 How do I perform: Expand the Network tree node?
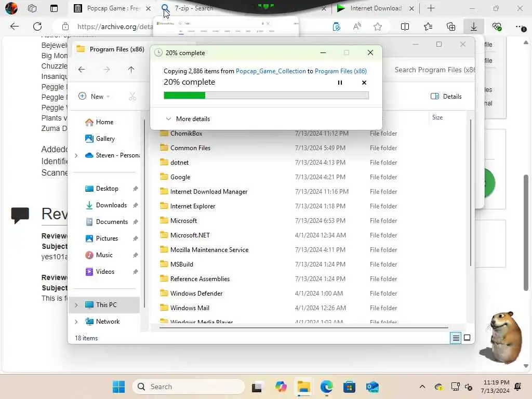(x=76, y=322)
